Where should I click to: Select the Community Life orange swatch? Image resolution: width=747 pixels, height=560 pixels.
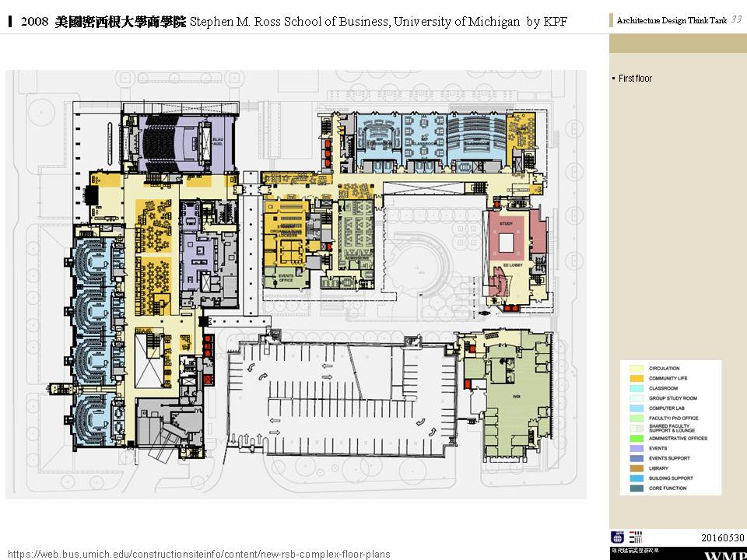coord(635,379)
